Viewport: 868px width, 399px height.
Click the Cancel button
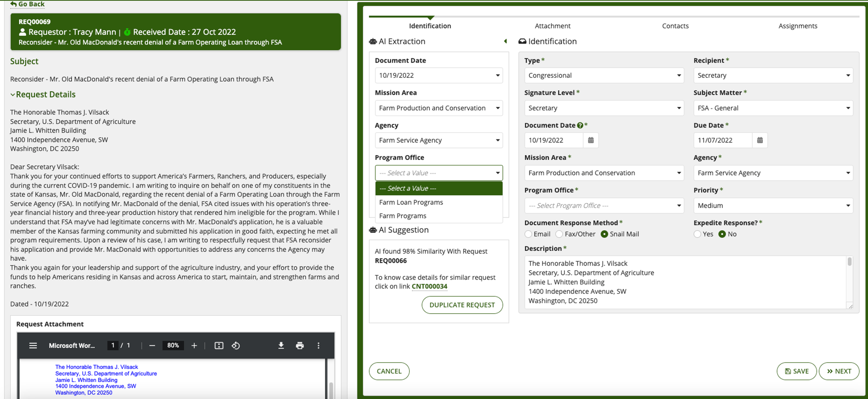pyautogui.click(x=389, y=371)
